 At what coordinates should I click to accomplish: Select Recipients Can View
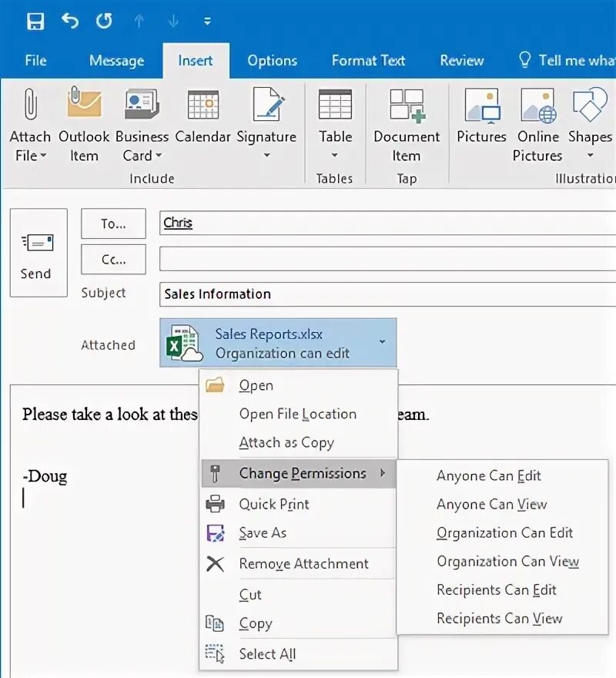(x=502, y=619)
